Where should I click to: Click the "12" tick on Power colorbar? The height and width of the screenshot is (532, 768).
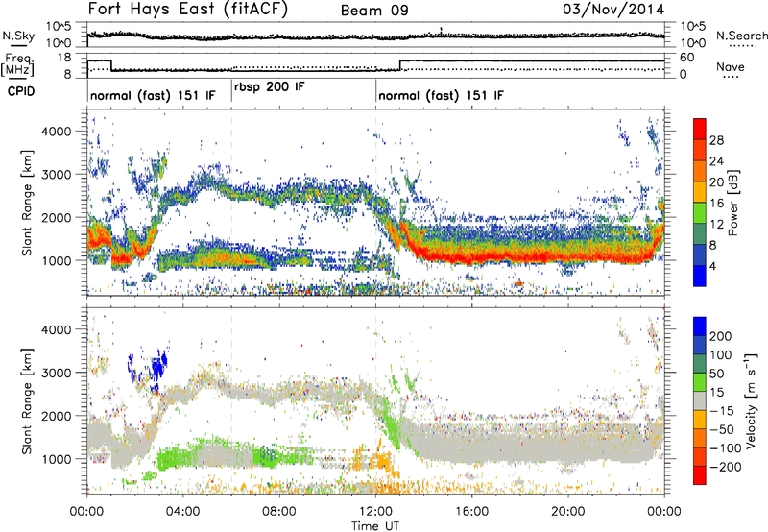(x=716, y=225)
